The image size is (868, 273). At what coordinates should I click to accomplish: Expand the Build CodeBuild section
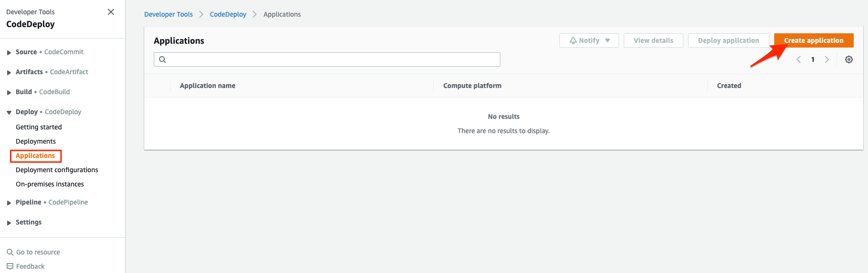(x=9, y=92)
